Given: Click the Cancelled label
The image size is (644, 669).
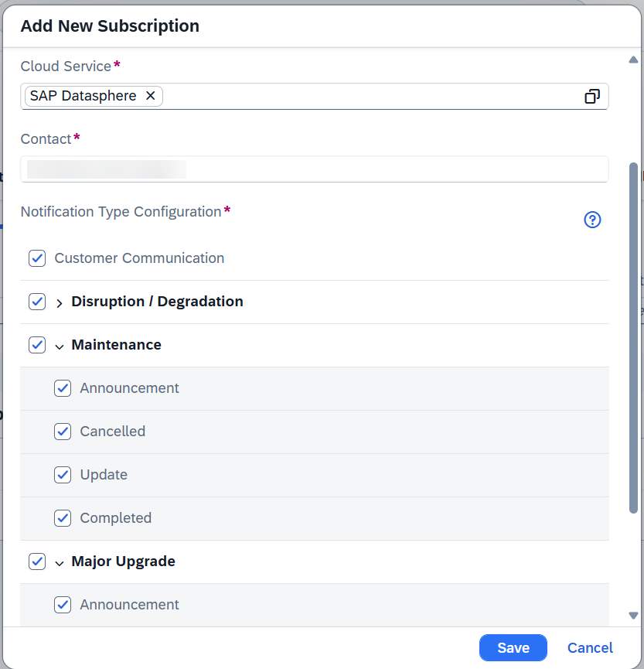Looking at the screenshot, I should (113, 432).
